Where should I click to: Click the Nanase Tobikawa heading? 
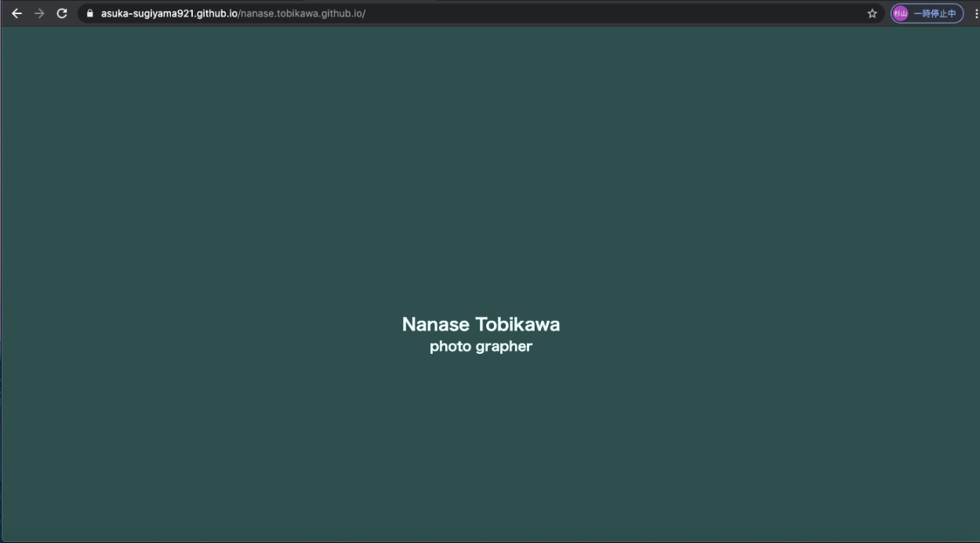click(481, 324)
